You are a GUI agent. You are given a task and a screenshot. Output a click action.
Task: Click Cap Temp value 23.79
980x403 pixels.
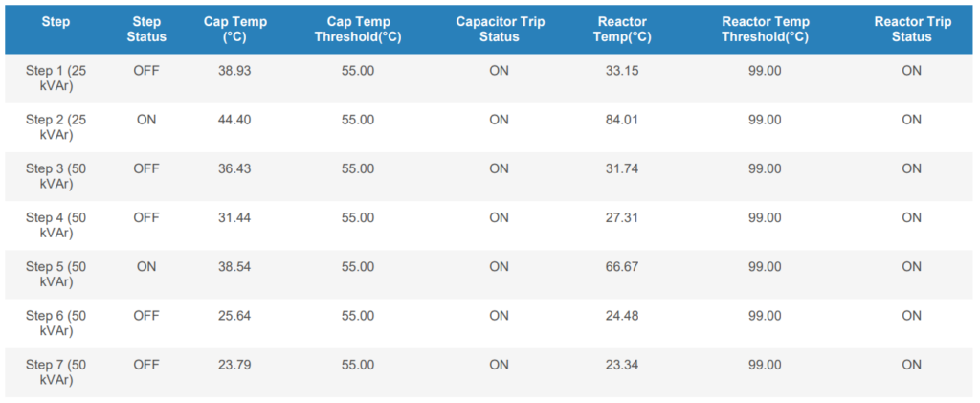pyautogui.click(x=235, y=365)
